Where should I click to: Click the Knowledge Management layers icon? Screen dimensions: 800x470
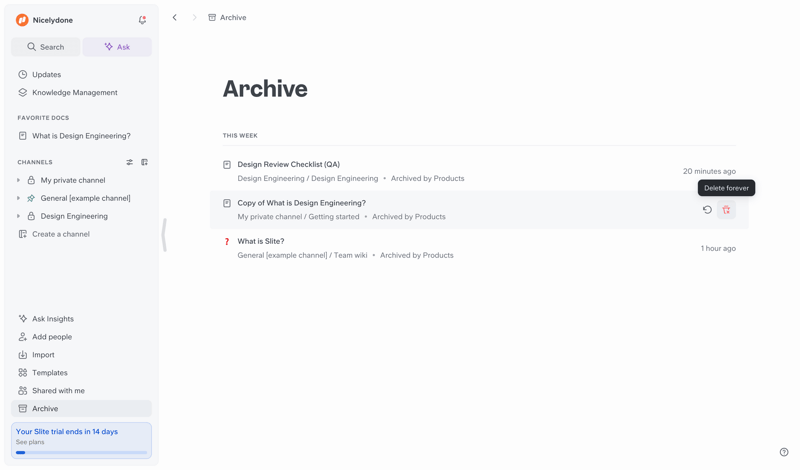coord(22,92)
